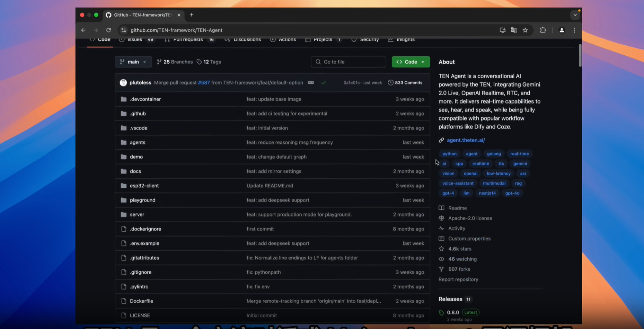
Task: Open the install app icon in the address bar
Action: [x=502, y=30]
